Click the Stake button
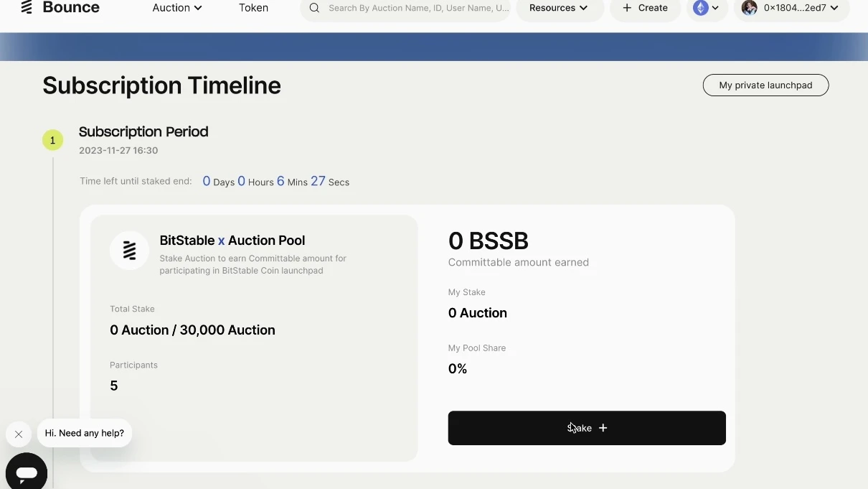This screenshot has width=868, height=489. click(x=586, y=427)
